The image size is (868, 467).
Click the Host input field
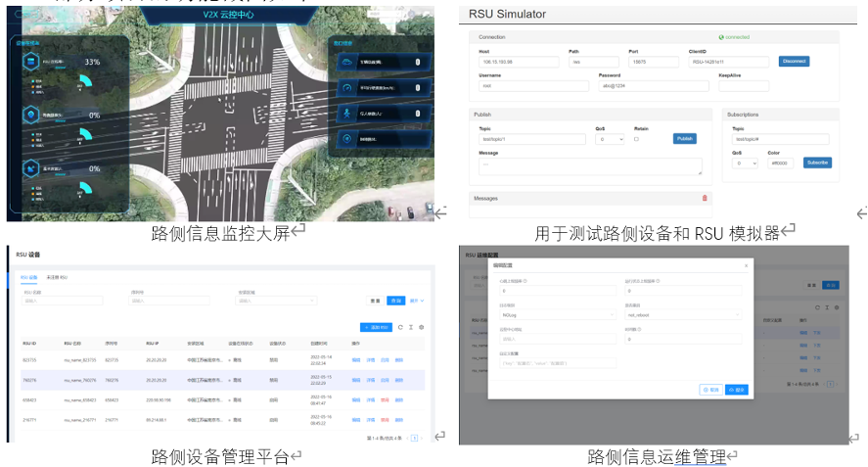coord(518,61)
